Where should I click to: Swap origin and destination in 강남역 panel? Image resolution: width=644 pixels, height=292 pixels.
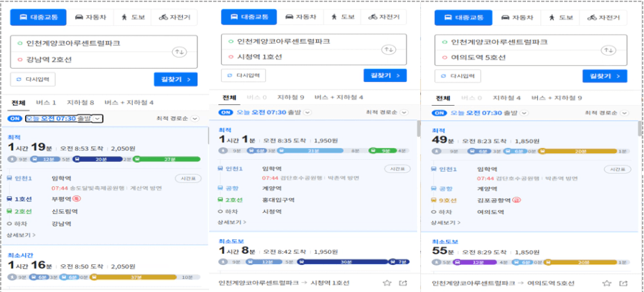click(x=181, y=51)
